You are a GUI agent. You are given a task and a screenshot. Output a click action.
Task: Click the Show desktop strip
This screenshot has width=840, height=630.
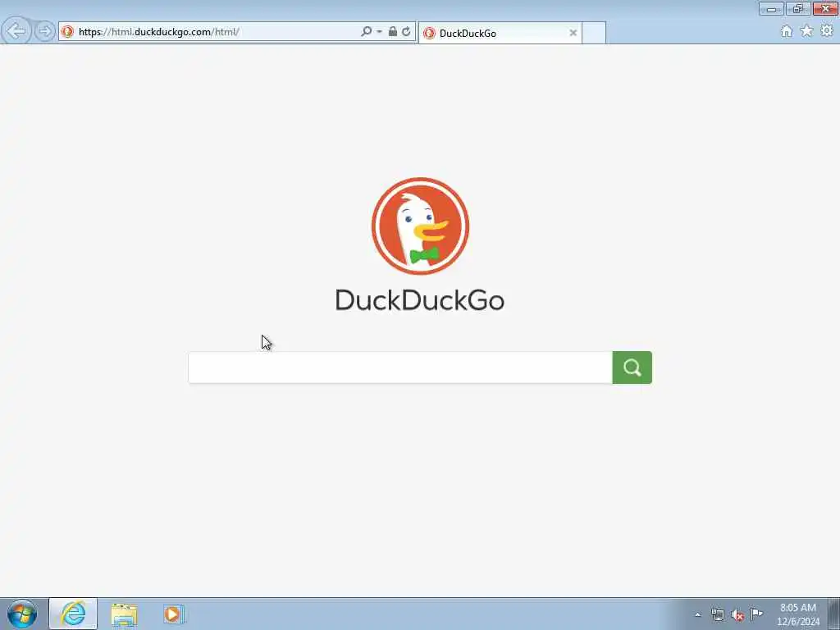[834, 614]
